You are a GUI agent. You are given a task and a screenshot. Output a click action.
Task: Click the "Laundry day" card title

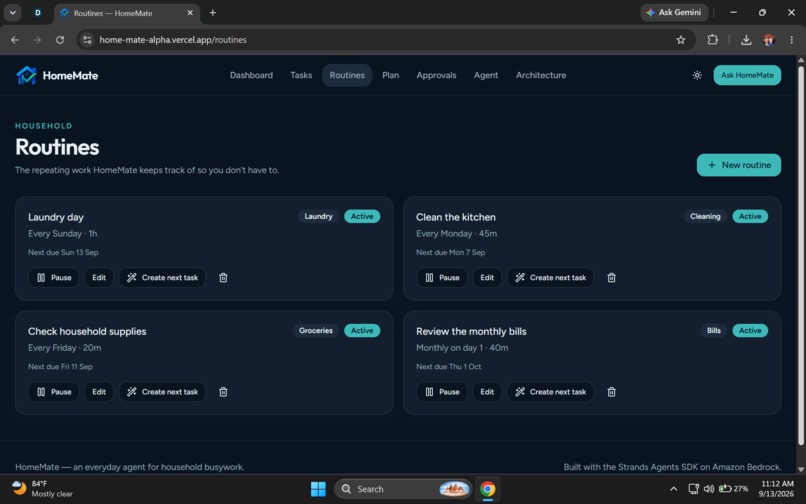[56, 217]
